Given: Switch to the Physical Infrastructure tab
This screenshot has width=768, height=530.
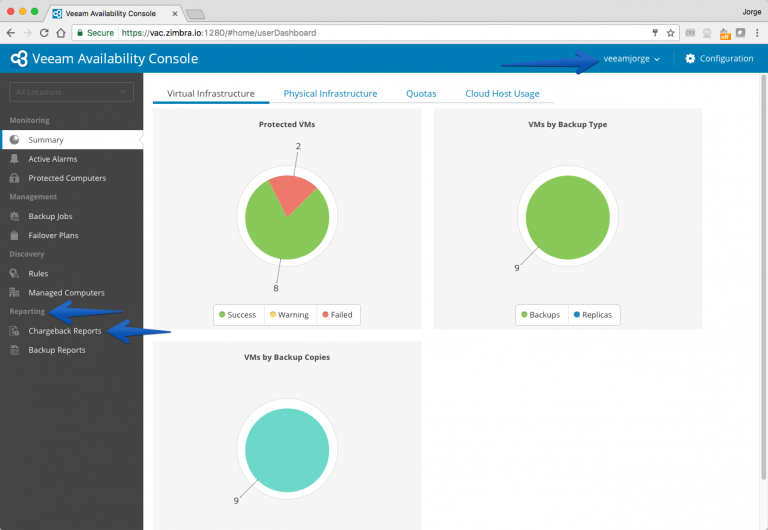Looking at the screenshot, I should pos(330,94).
